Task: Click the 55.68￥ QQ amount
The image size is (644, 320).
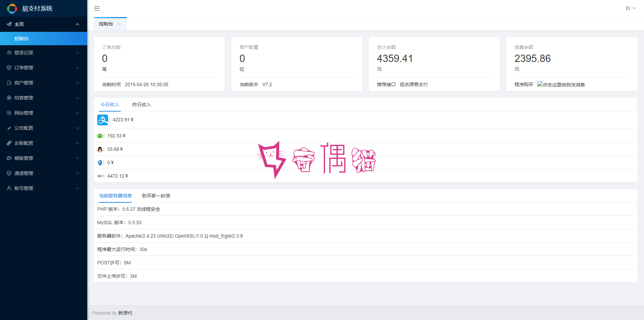Action: [115, 149]
